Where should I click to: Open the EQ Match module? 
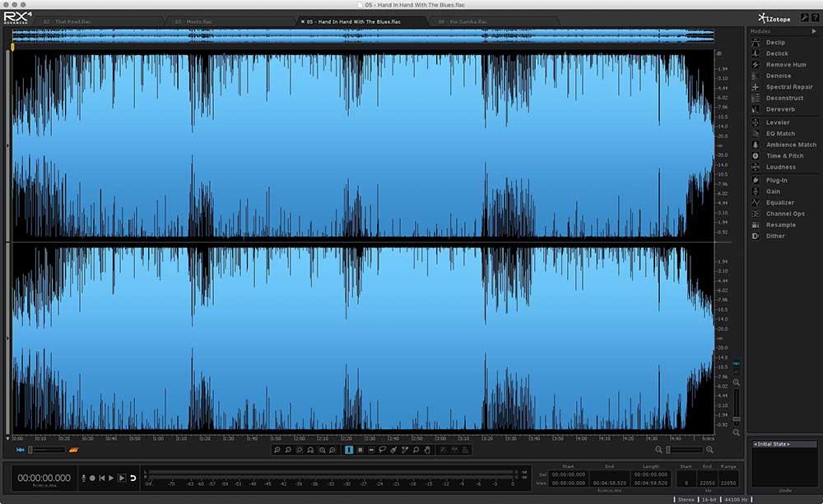tap(780, 134)
